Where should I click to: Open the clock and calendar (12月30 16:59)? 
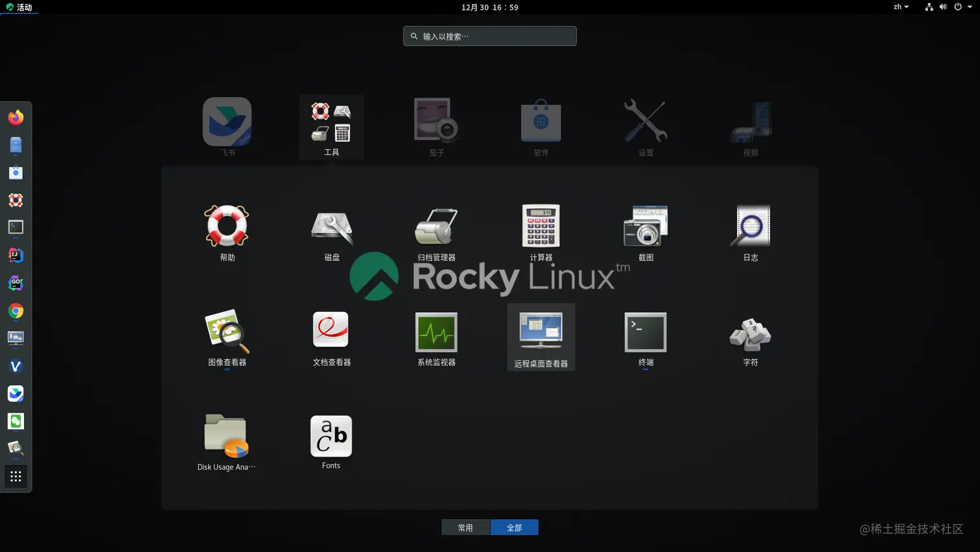coord(490,7)
